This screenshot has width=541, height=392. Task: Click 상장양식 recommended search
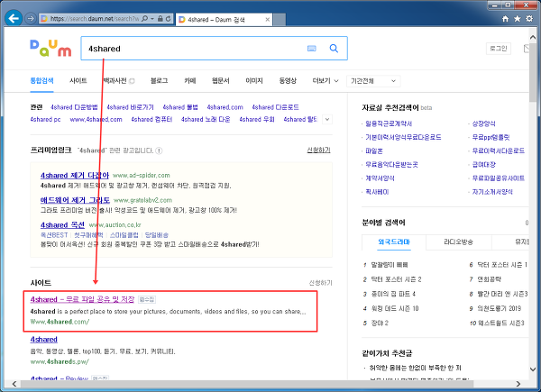483,123
